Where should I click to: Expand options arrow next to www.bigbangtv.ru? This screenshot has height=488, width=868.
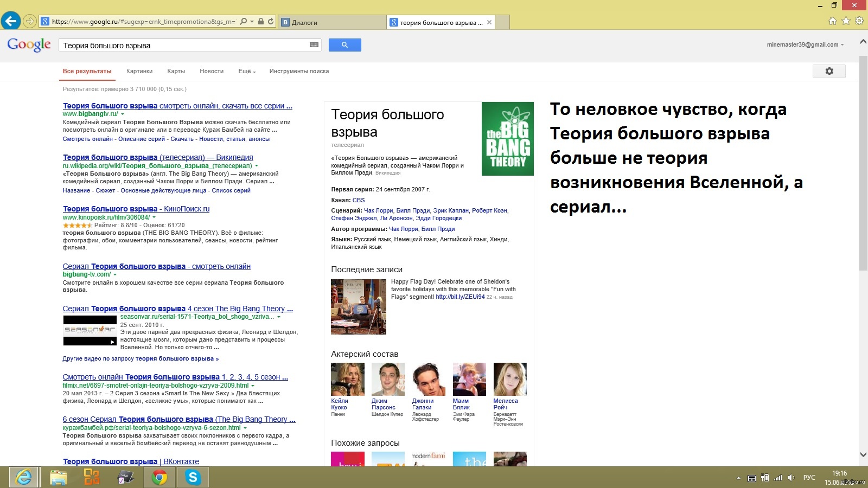[x=123, y=114]
